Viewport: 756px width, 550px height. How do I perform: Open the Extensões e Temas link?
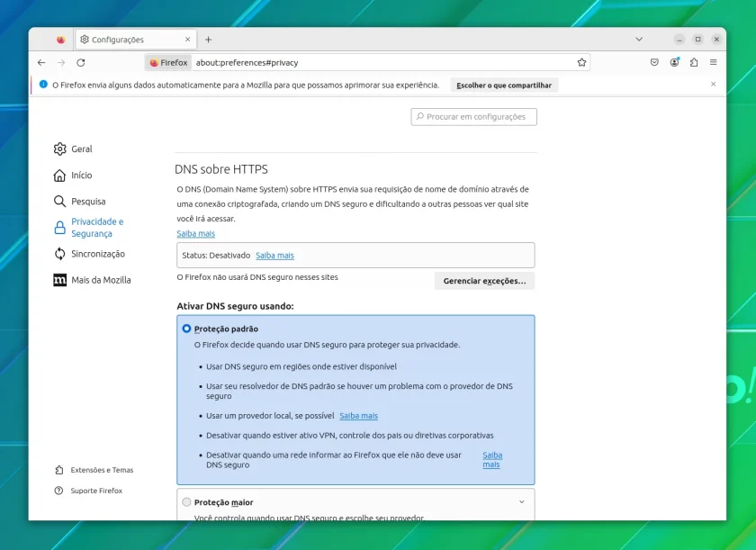coord(102,470)
